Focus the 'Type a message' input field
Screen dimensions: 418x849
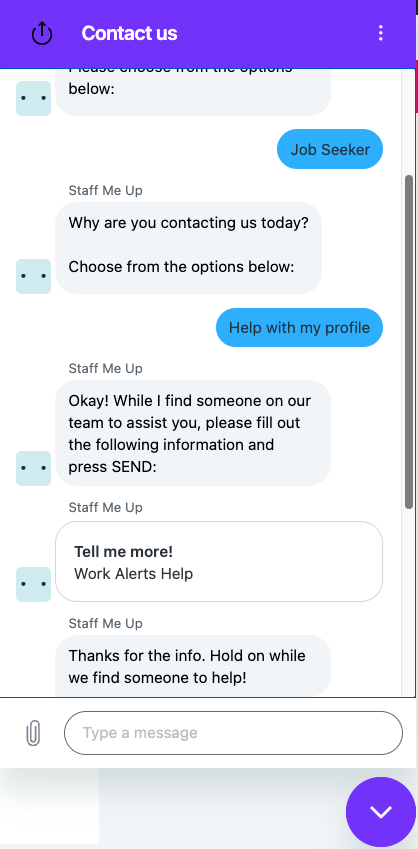point(233,733)
